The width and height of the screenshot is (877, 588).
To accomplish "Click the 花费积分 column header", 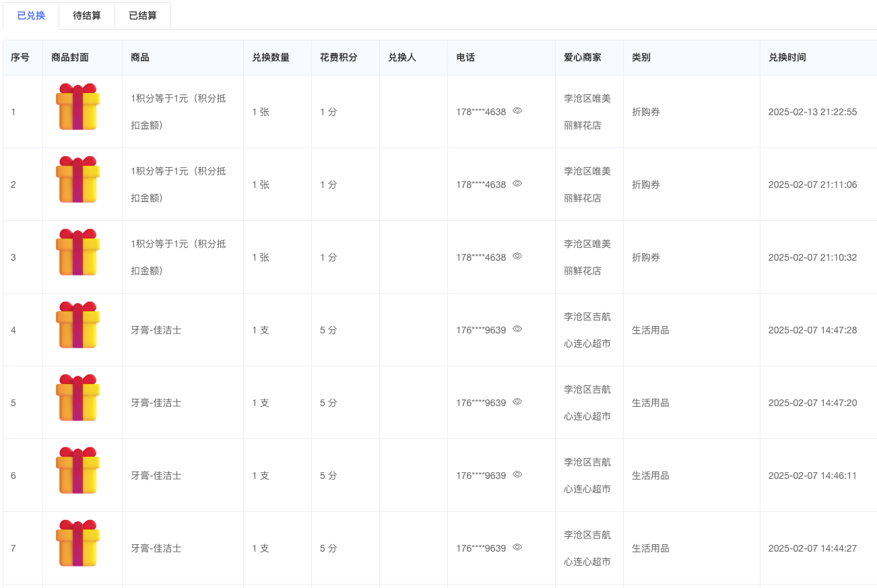I will coord(338,58).
